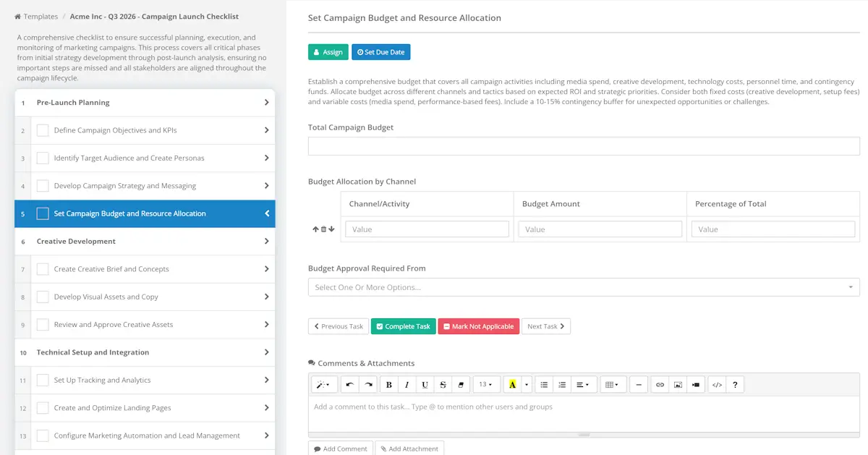This screenshot has width=868, height=455.
Task: Move the channel row down with the arrow icon
Action: coord(331,229)
